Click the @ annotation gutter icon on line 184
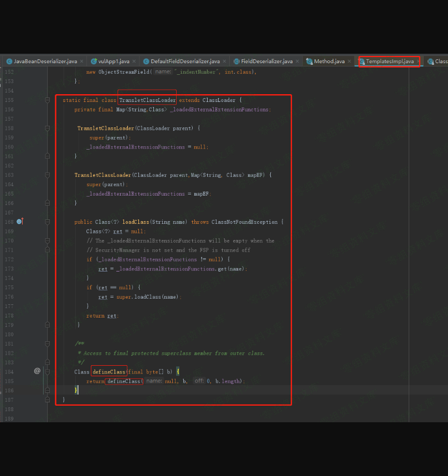 (x=37, y=371)
